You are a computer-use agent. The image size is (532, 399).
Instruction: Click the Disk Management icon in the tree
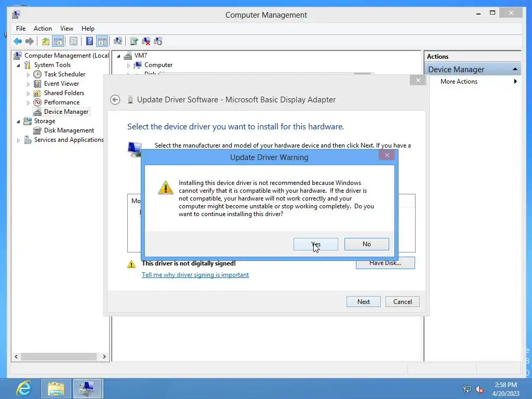[x=37, y=130]
